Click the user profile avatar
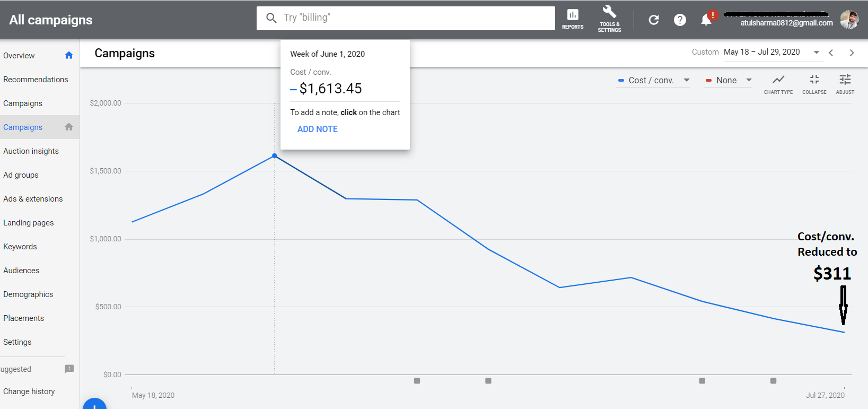868x409 pixels. [849, 20]
